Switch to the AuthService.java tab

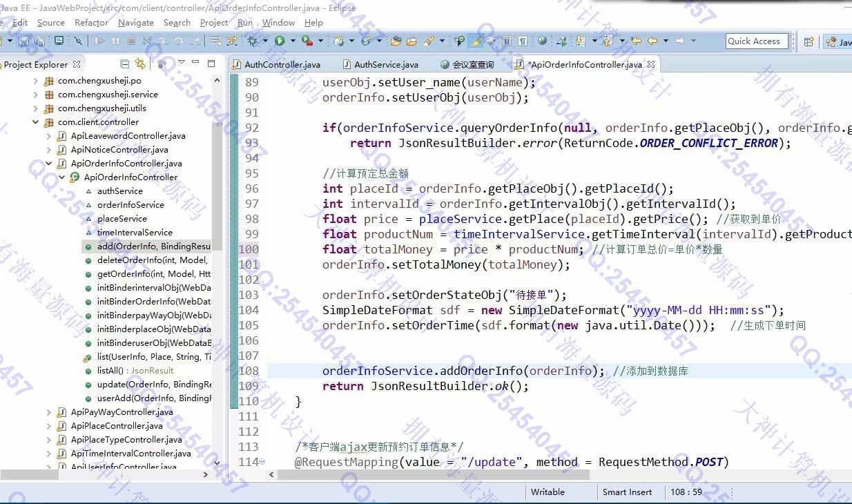pos(385,65)
